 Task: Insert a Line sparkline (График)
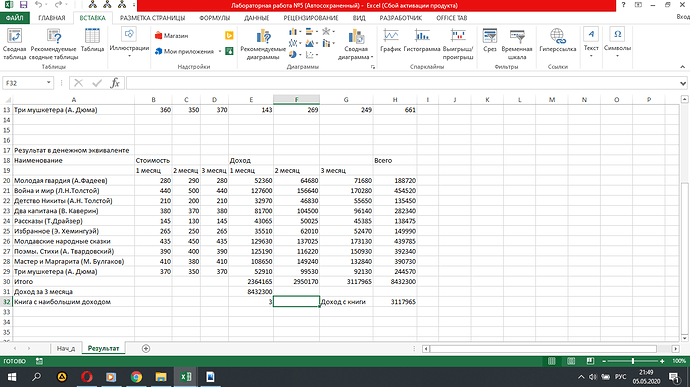pyautogui.click(x=390, y=41)
